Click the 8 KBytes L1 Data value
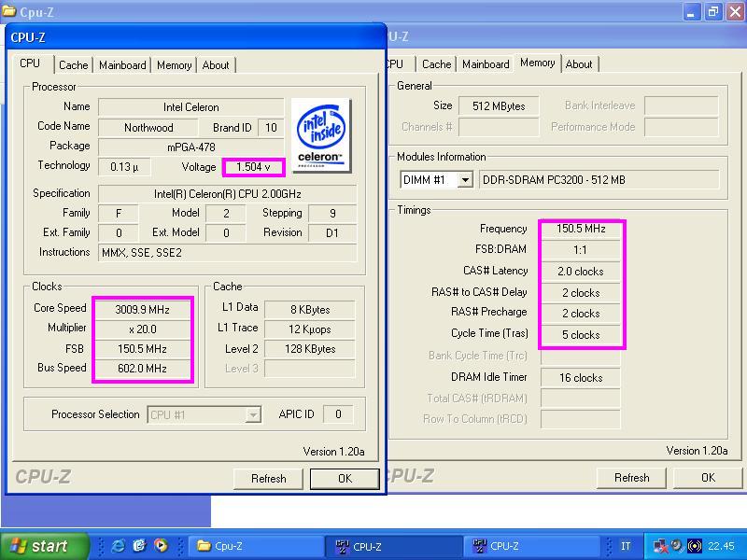This screenshot has width=747, height=560. [310, 310]
